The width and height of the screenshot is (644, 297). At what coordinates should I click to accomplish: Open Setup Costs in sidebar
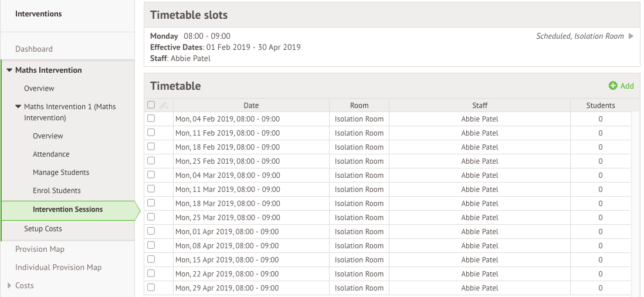(x=43, y=229)
